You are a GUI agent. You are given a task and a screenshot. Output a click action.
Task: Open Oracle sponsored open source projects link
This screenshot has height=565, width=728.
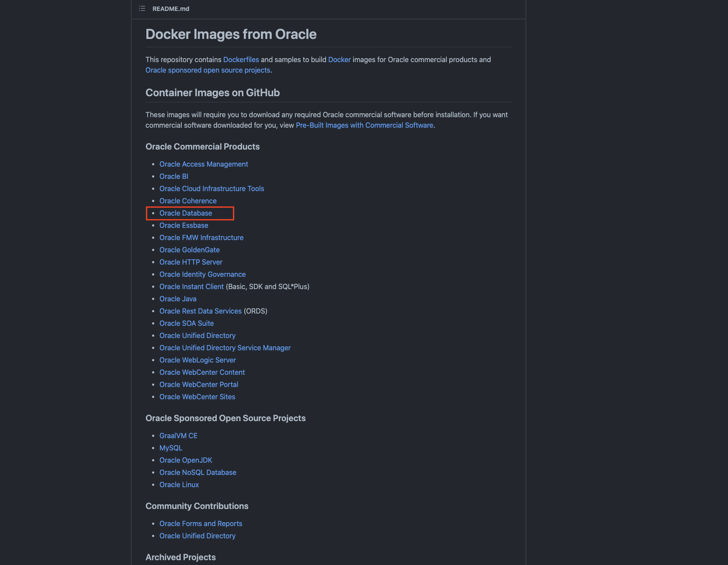tap(208, 70)
